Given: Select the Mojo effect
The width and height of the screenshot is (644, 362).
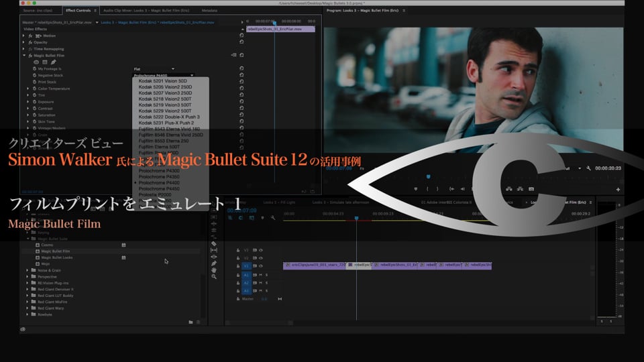Looking at the screenshot, I should click(45, 264).
